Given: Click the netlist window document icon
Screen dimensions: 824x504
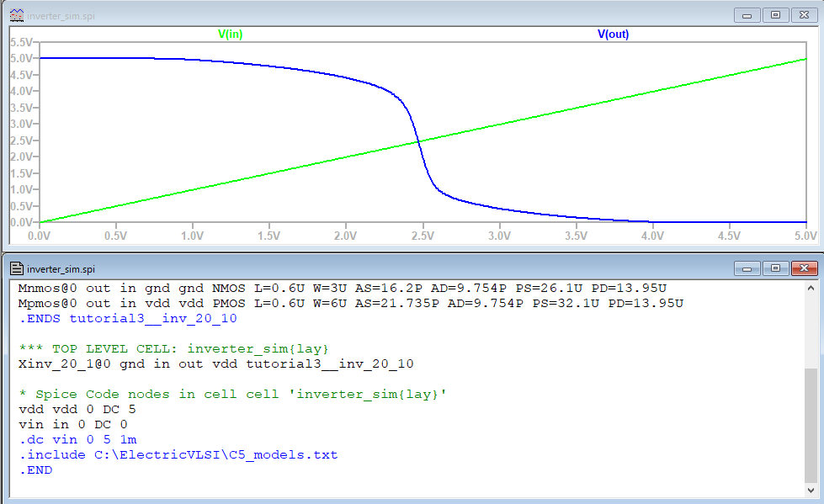Looking at the screenshot, I should [x=17, y=269].
